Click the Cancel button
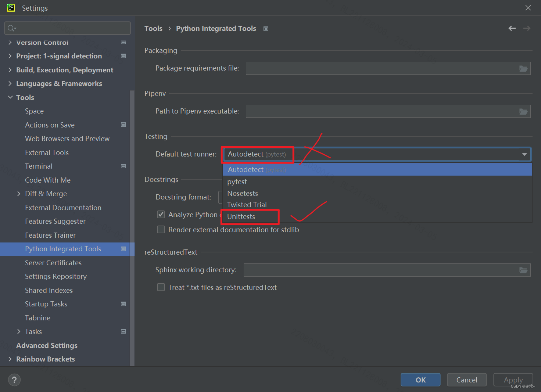This screenshot has height=392, width=541. tap(467, 380)
